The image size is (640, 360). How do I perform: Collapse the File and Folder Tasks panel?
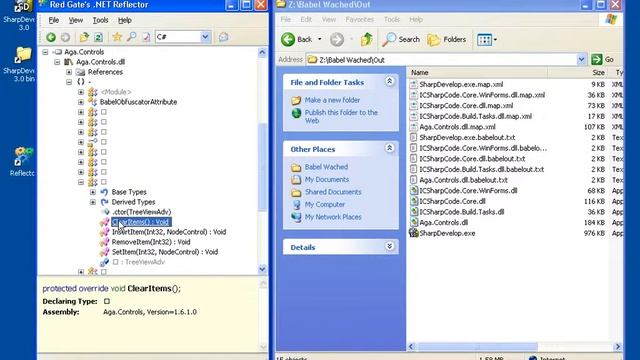[x=389, y=82]
